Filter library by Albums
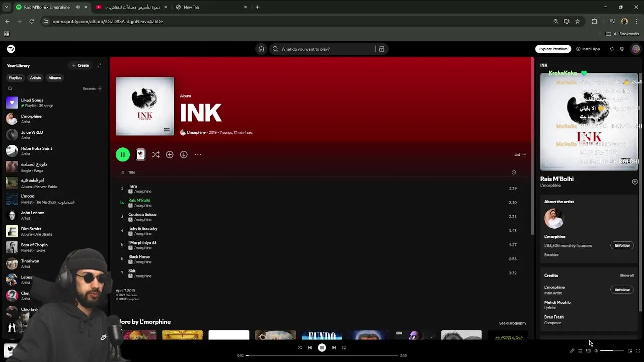The width and height of the screenshot is (644, 362). click(55, 78)
